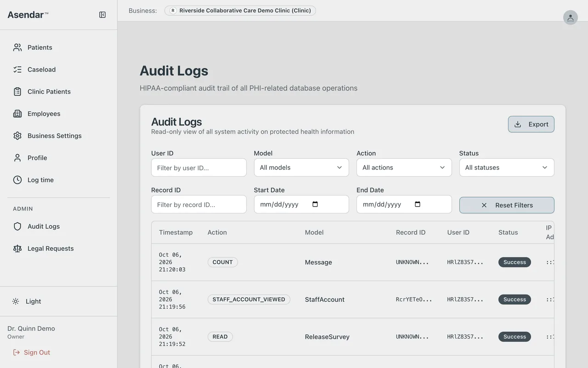Click the Legal Requests scales icon
Viewport: 588px width, 368px height.
(17, 248)
